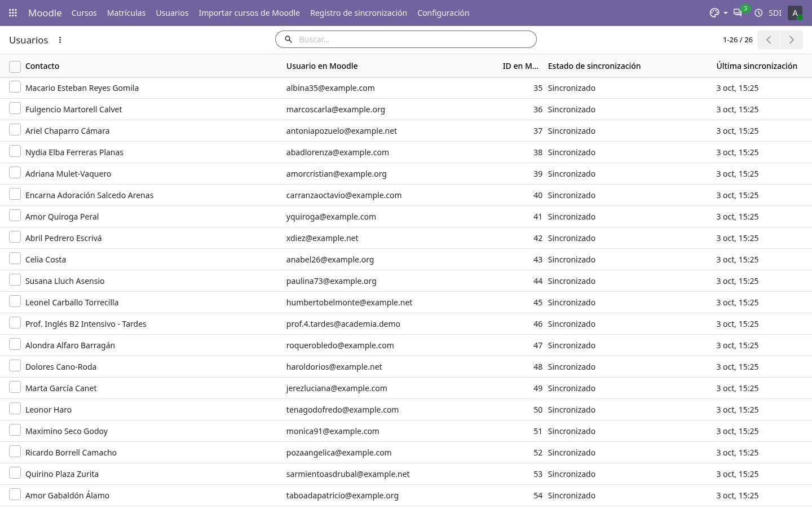Expand the dropdown arrow beside the palette

pyautogui.click(x=725, y=12)
